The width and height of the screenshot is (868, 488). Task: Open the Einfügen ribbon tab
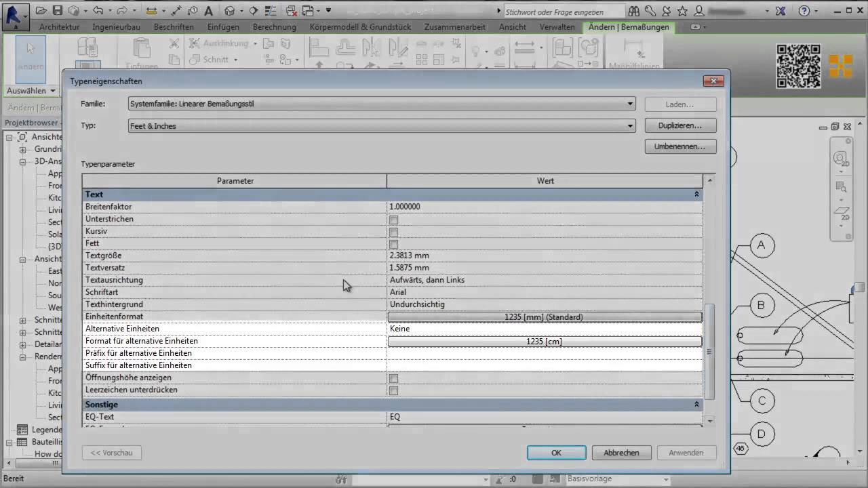pos(224,27)
